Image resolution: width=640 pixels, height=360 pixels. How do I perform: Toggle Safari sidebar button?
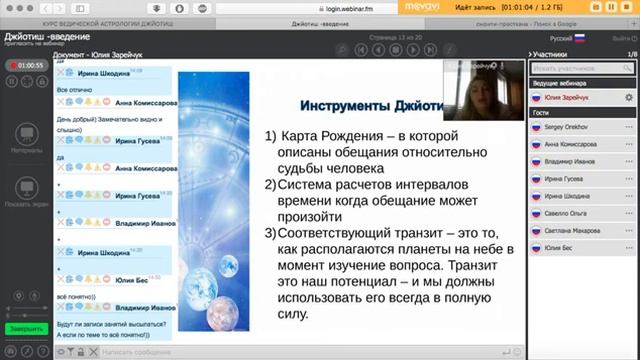click(x=80, y=8)
